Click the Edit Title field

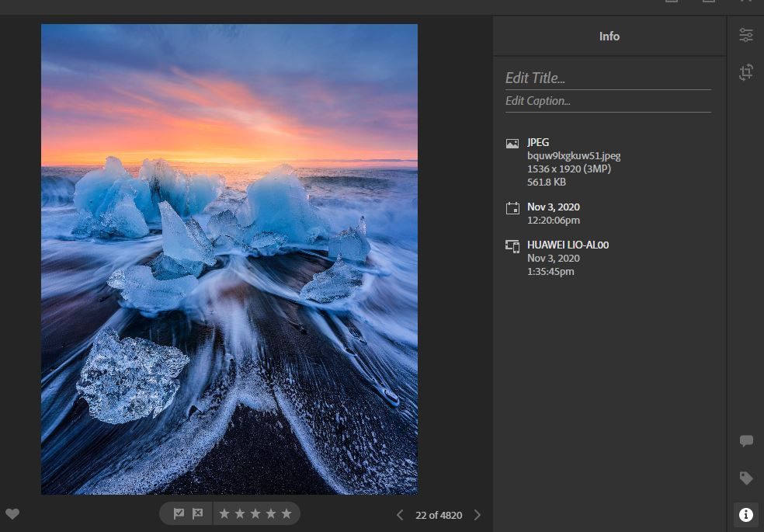click(x=608, y=78)
